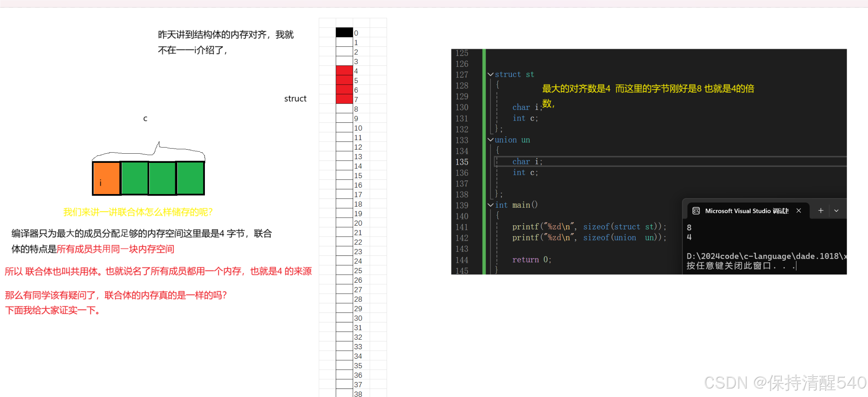Select the Microsoft Visual Studio 调试 tab
Viewport: 868px width, 397px height.
pyautogui.click(x=746, y=211)
